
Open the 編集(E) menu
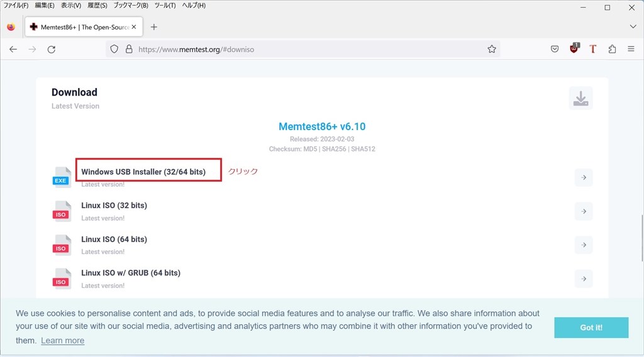(x=45, y=5)
